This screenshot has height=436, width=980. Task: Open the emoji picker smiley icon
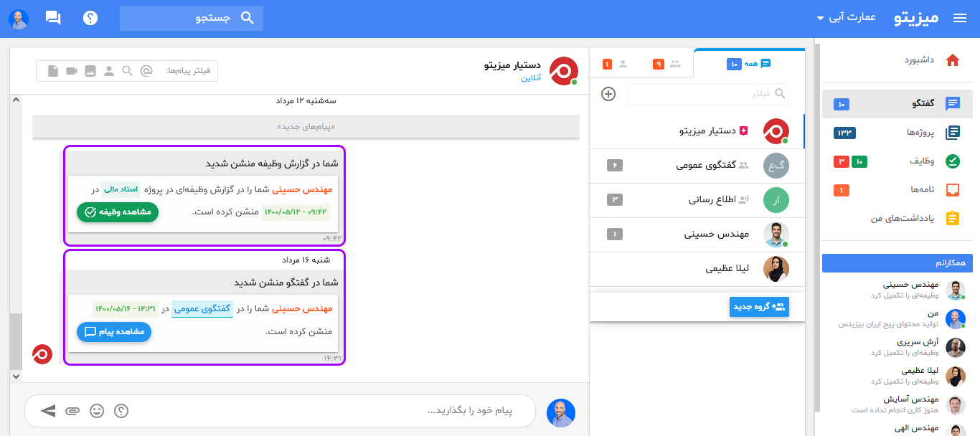point(97,411)
